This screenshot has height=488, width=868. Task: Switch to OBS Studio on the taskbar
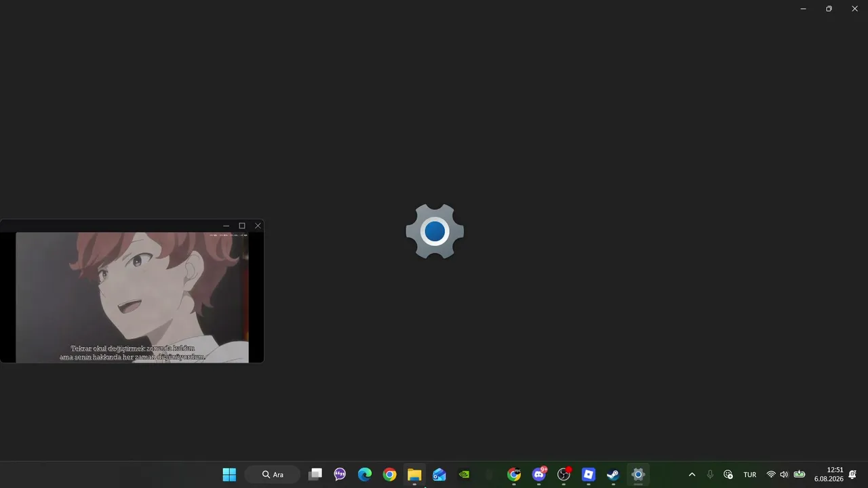564,474
